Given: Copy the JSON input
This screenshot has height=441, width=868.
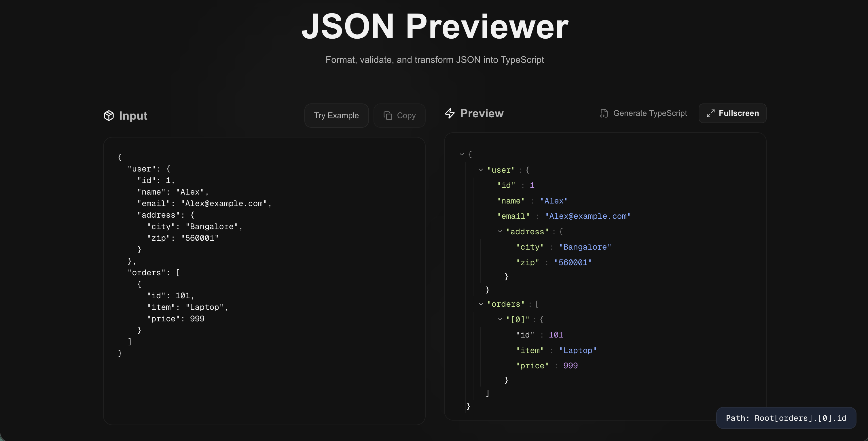Looking at the screenshot, I should pyautogui.click(x=399, y=115).
